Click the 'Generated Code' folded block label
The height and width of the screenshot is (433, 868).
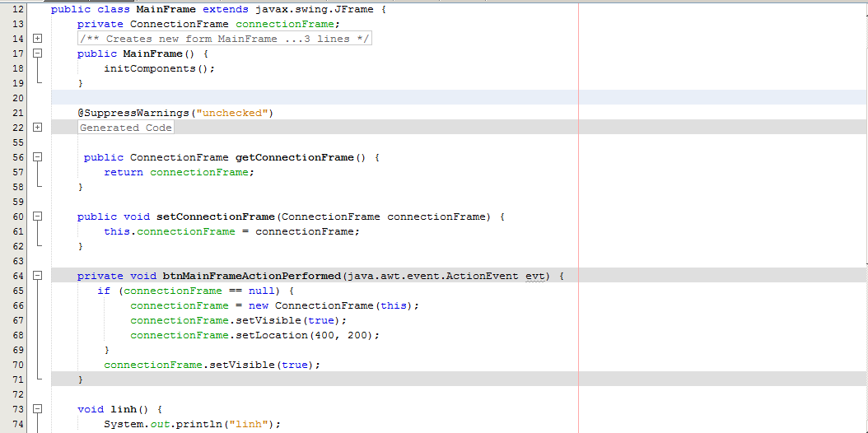(126, 128)
